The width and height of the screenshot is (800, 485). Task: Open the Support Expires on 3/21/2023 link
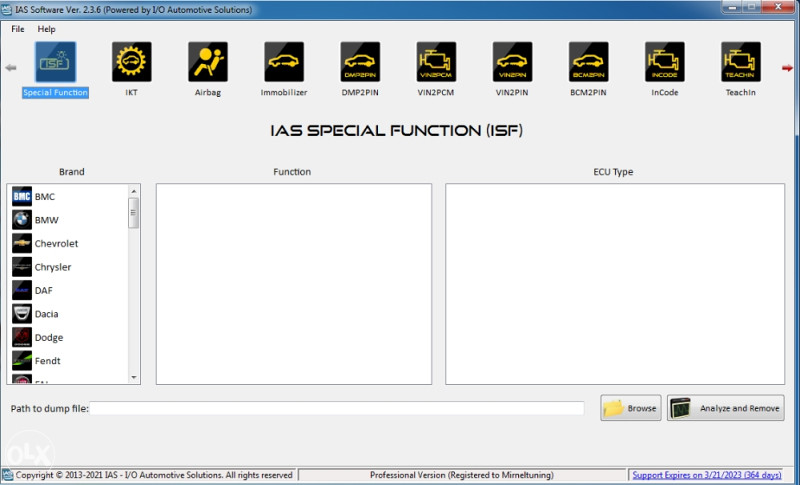[707, 475]
